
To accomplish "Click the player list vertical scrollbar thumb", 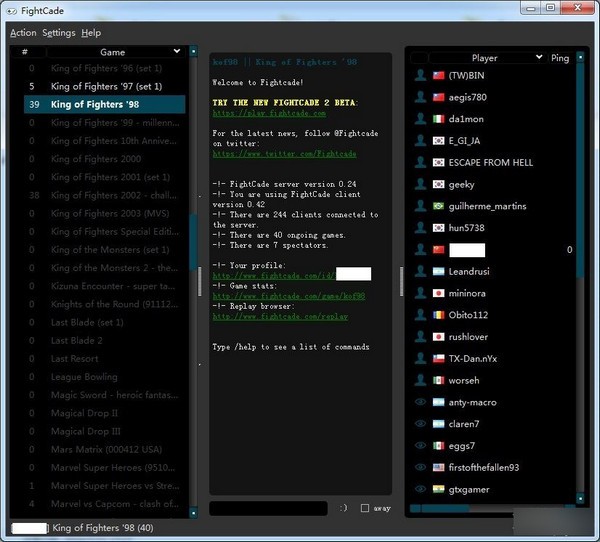I will coord(580,170).
